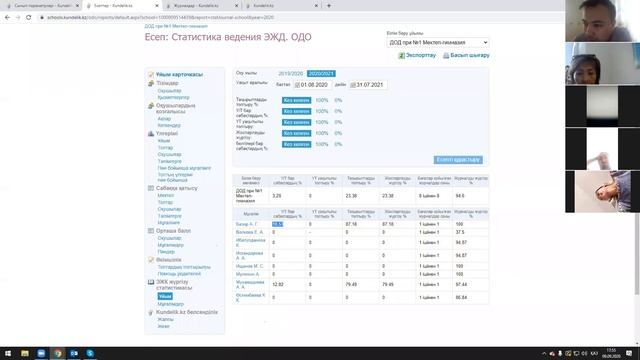640x360 pixels.
Task: Choose 0% for the Тақырыптарды толтыру % filter
Action: click(338, 100)
